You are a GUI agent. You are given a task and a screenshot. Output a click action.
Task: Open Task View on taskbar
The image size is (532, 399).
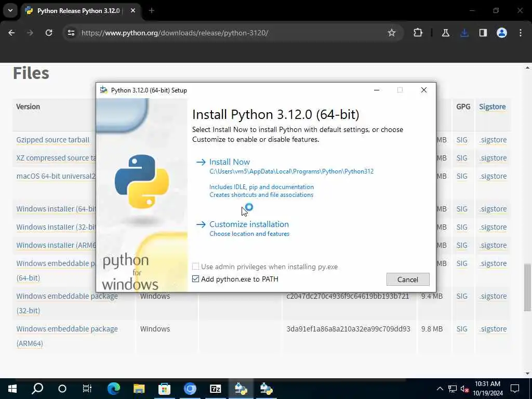[87, 389]
